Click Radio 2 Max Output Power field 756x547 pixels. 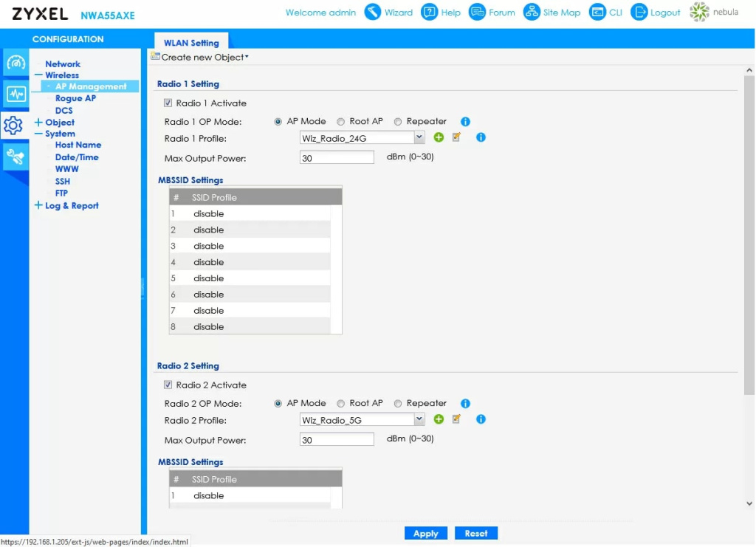click(x=337, y=440)
